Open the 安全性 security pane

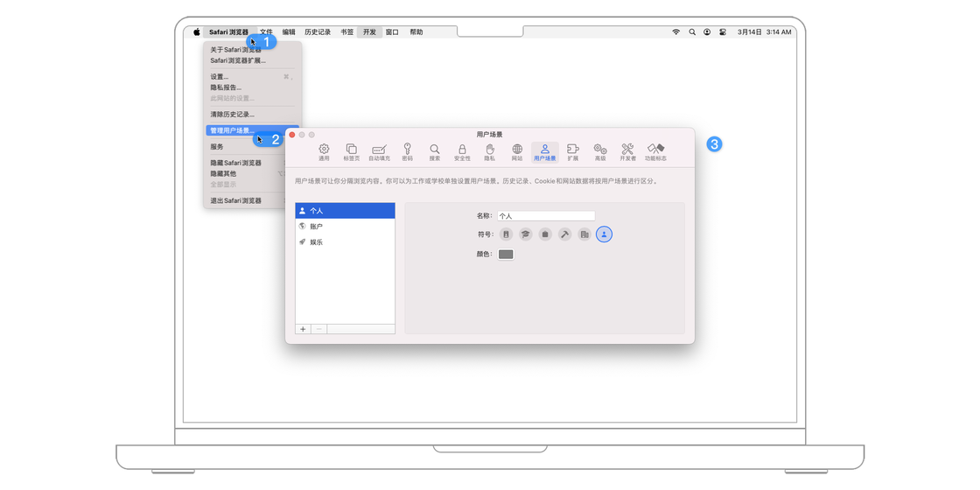click(x=462, y=152)
